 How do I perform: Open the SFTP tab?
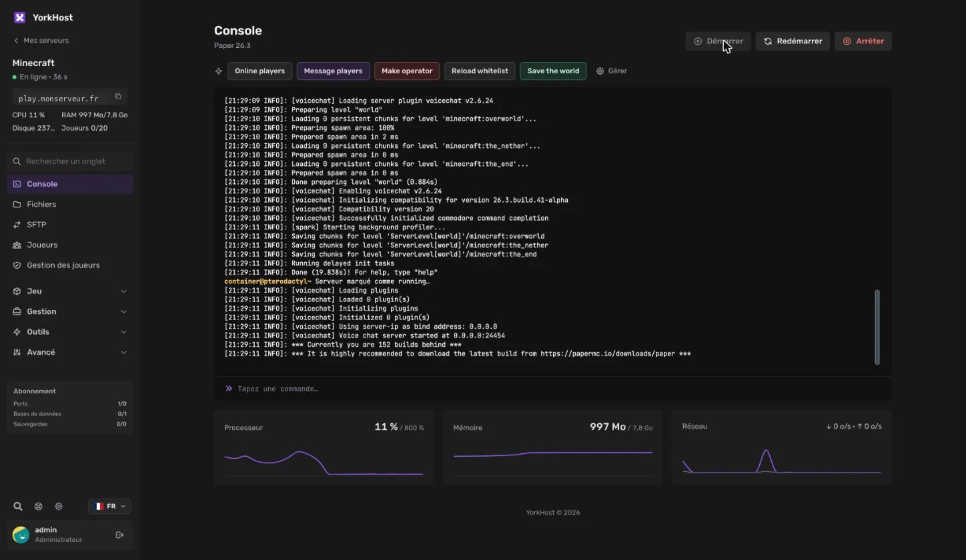[x=70, y=225]
